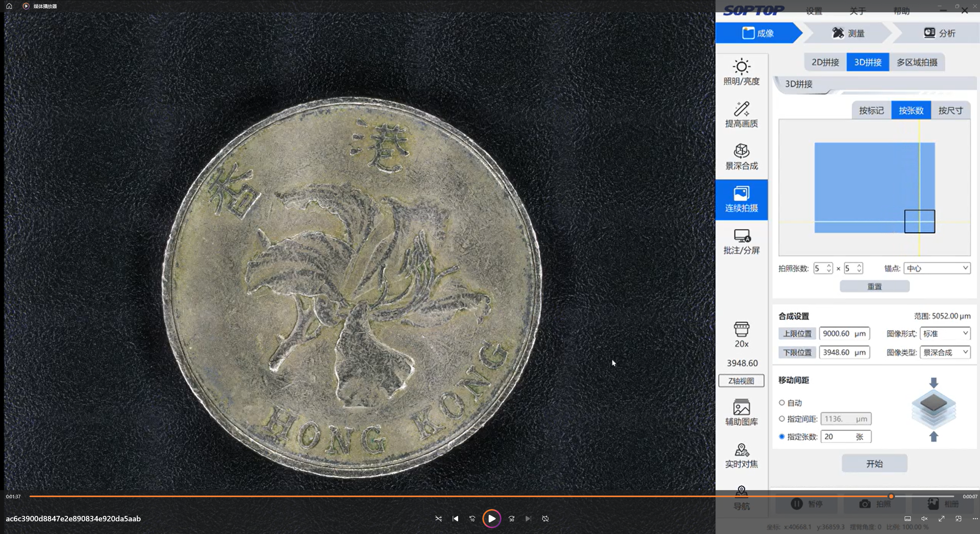Click the stitching grid preview area
Screen dimensions: 980x534
click(875, 187)
